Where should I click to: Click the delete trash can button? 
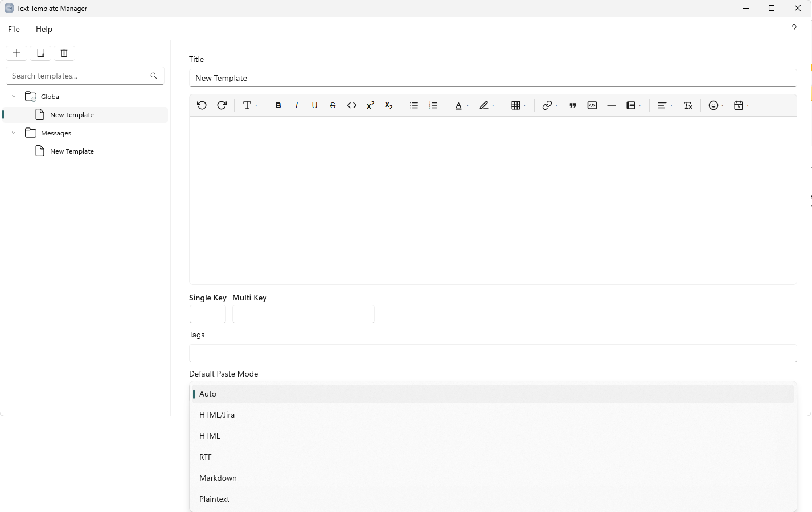click(64, 53)
